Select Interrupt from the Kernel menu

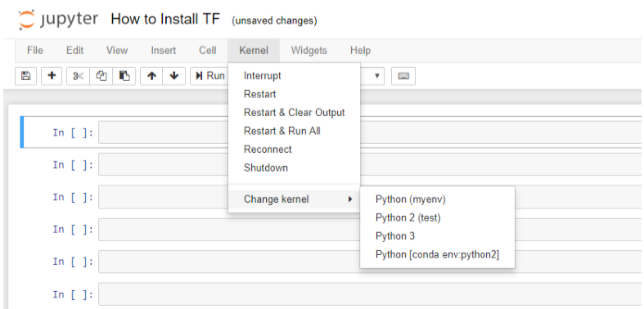pos(294,76)
